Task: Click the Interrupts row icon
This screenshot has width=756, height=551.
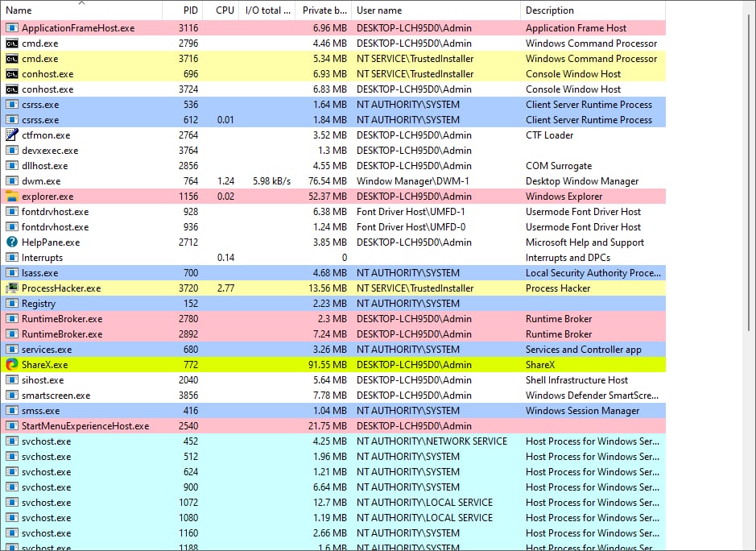Action: pos(12,258)
